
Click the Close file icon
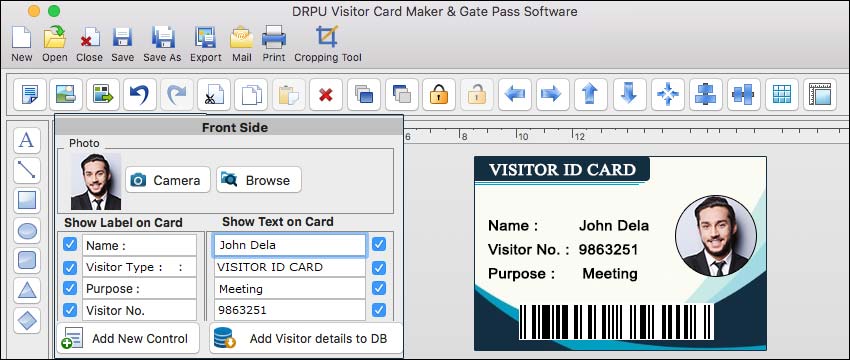click(89, 37)
